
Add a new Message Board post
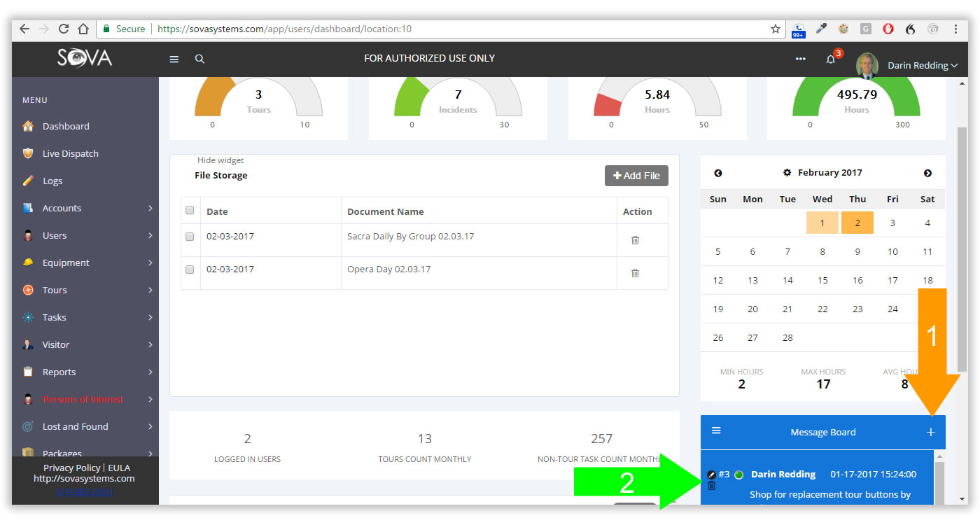pyautogui.click(x=930, y=432)
